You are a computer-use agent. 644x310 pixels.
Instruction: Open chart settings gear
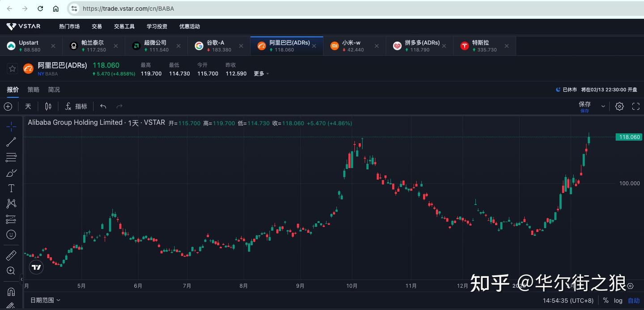point(619,106)
